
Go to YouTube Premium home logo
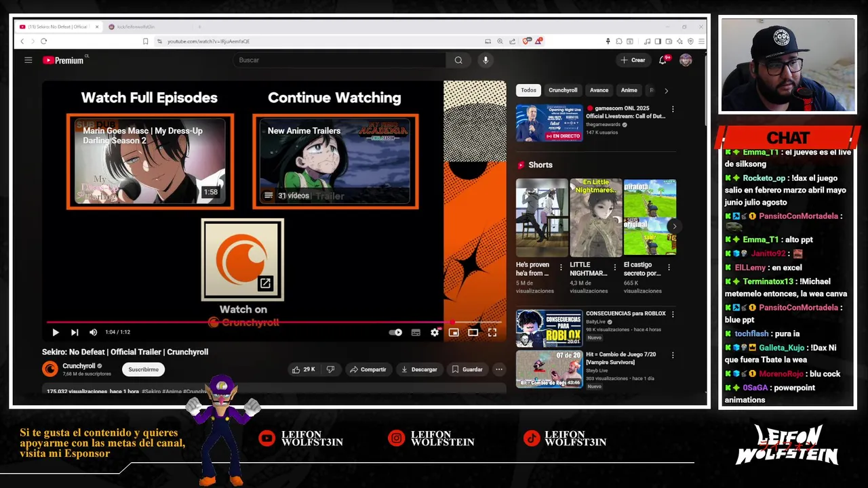point(63,60)
